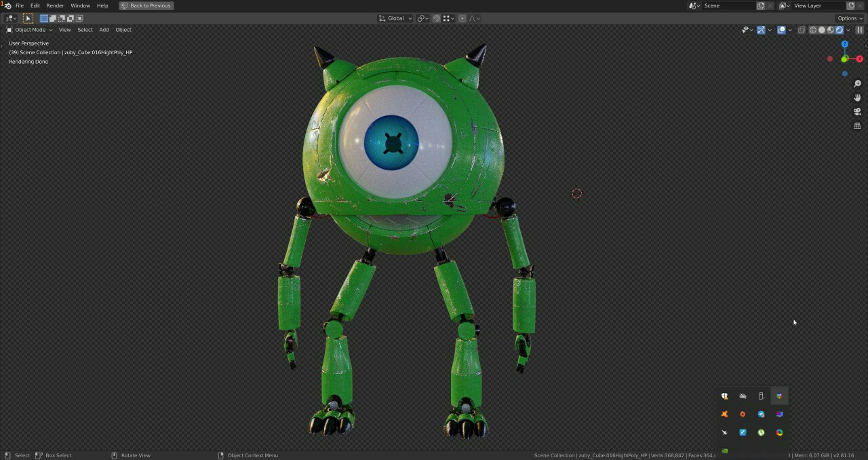Select the Tweak select tool icon
The image size is (868, 460).
[28, 18]
